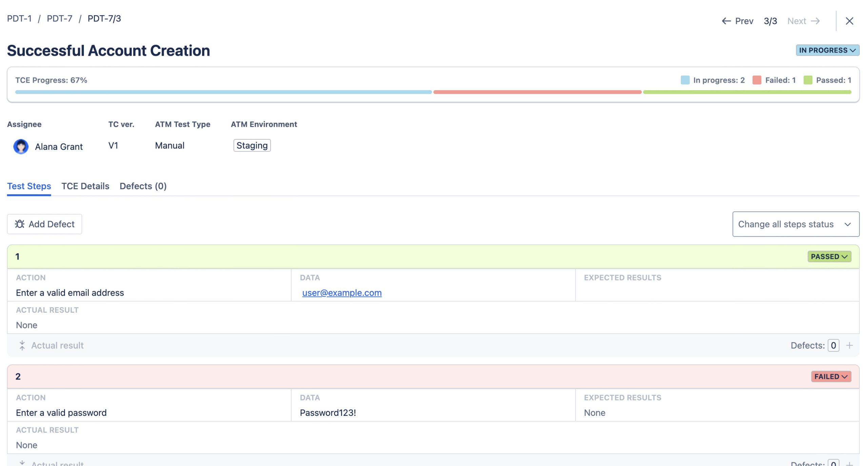The width and height of the screenshot is (868, 466).
Task: Click the PDT-1 breadcrumb link
Action: pos(19,18)
